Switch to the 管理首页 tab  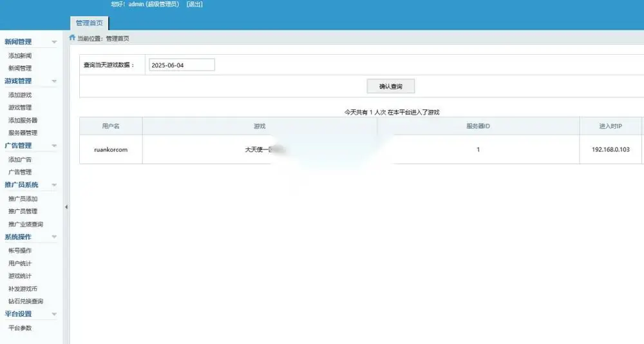coord(89,23)
